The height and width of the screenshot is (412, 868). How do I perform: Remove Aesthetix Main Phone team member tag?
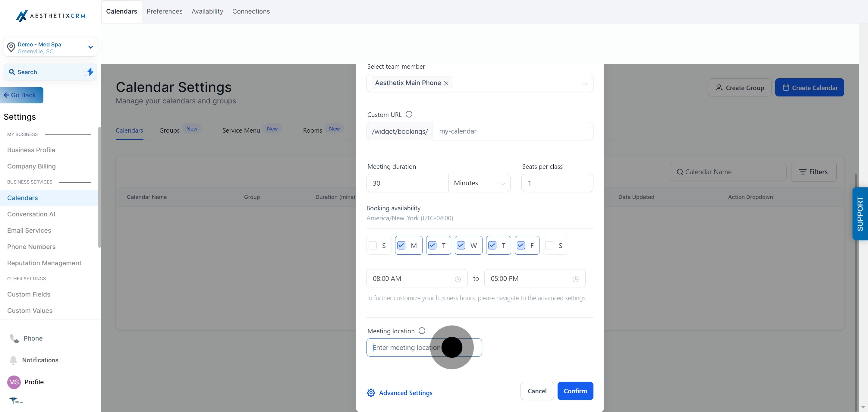[x=446, y=83]
